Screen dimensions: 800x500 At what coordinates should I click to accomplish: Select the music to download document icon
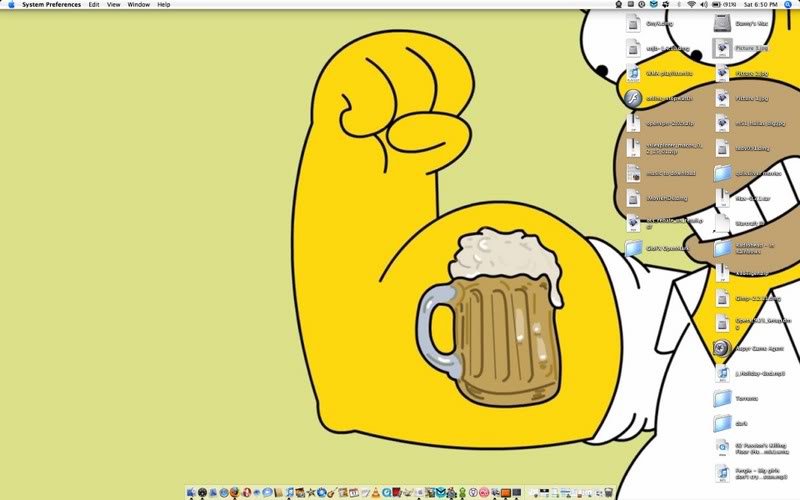633,173
